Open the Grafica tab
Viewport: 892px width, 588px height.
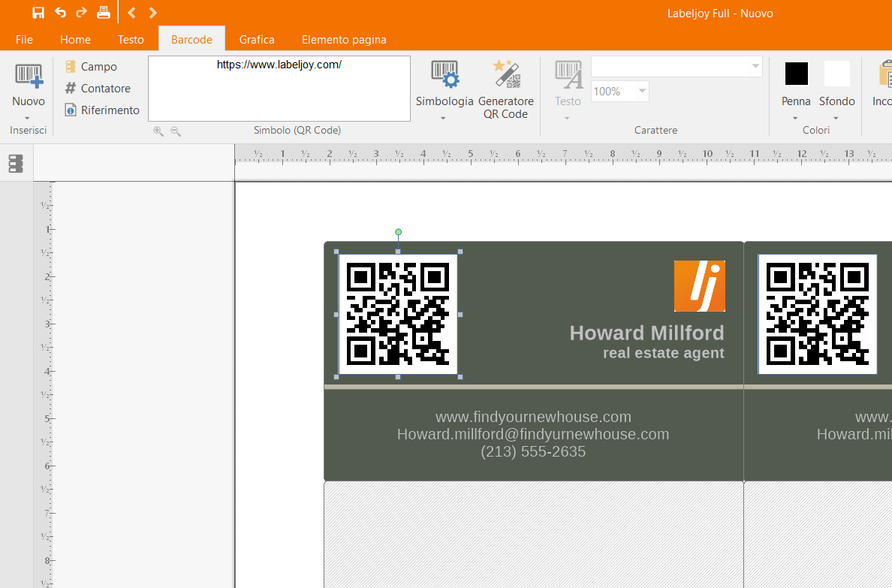tap(257, 39)
